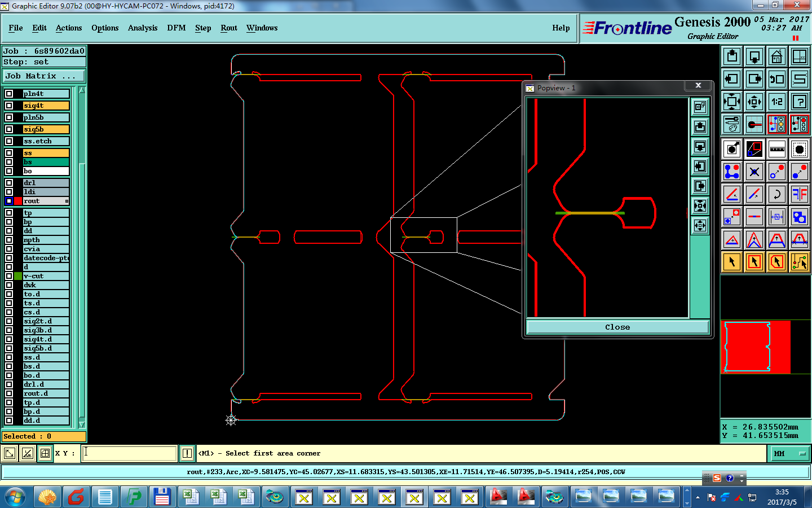Toggle the sig4t layer checkbox
The image size is (812, 508).
9,106
